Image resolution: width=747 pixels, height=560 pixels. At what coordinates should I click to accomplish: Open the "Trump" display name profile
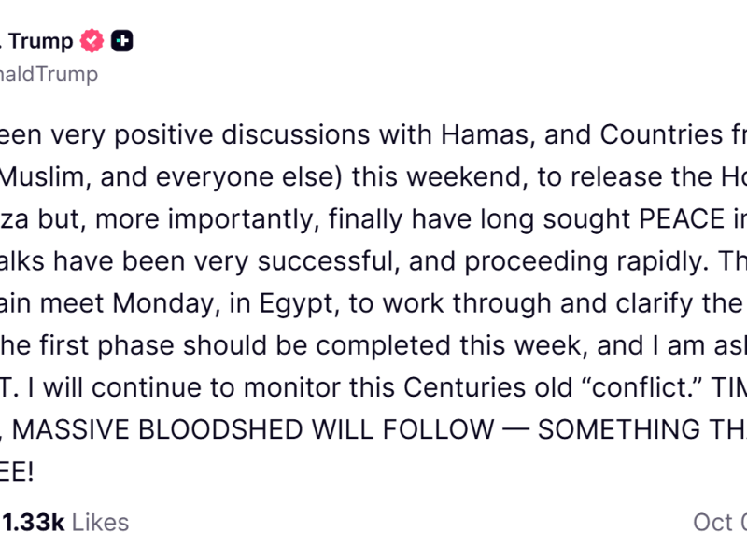(40, 41)
